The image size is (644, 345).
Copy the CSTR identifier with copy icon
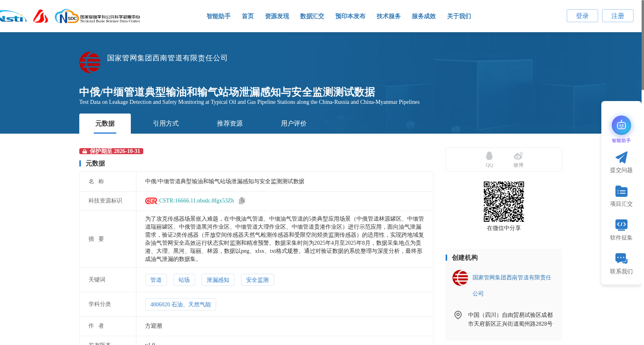click(242, 200)
